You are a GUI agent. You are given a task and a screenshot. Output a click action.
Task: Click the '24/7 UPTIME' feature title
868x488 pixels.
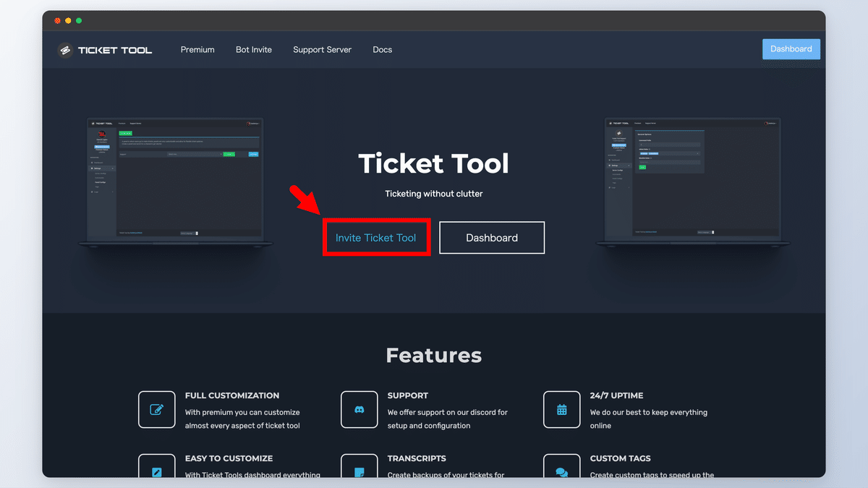pos(617,395)
